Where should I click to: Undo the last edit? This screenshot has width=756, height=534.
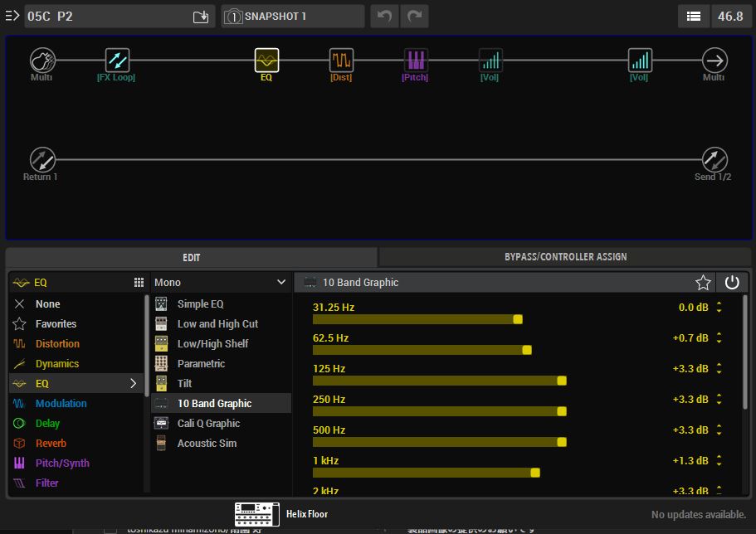pos(384,17)
